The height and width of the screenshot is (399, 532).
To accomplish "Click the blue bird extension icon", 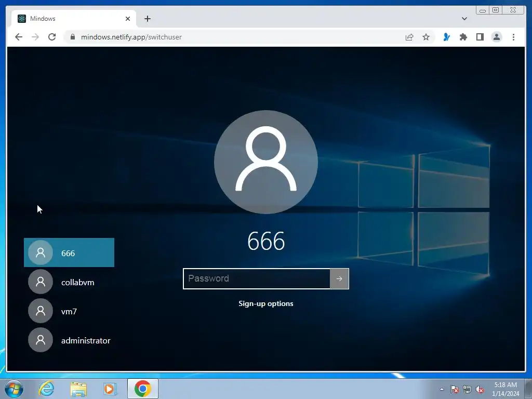I will [446, 37].
